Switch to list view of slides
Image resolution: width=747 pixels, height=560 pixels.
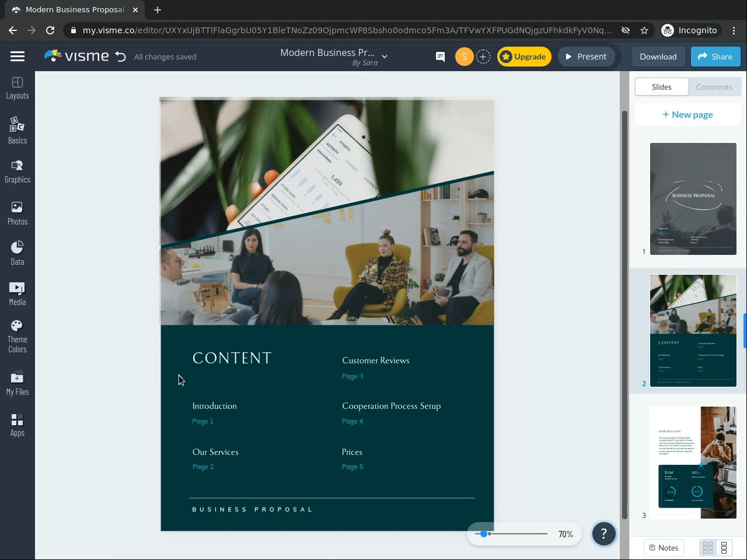[724, 548]
